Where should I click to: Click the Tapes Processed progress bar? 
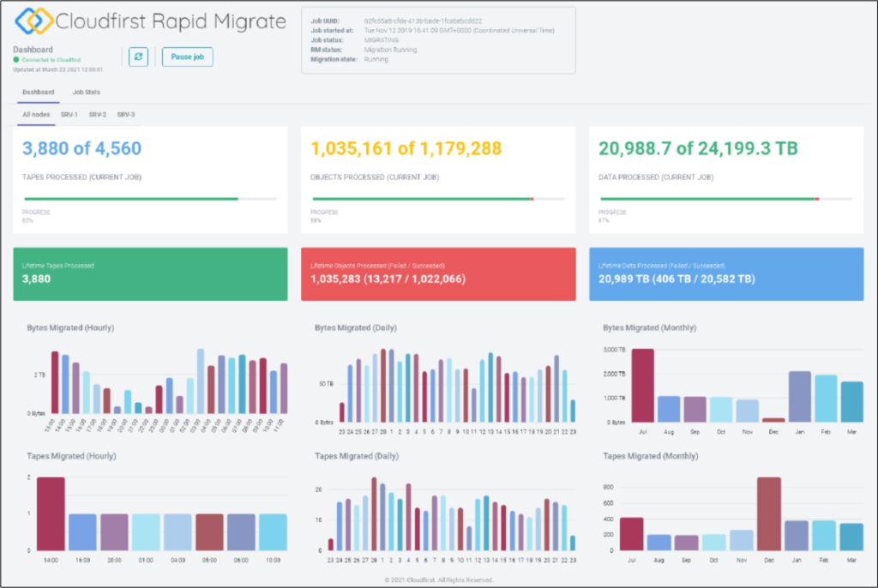(x=149, y=199)
